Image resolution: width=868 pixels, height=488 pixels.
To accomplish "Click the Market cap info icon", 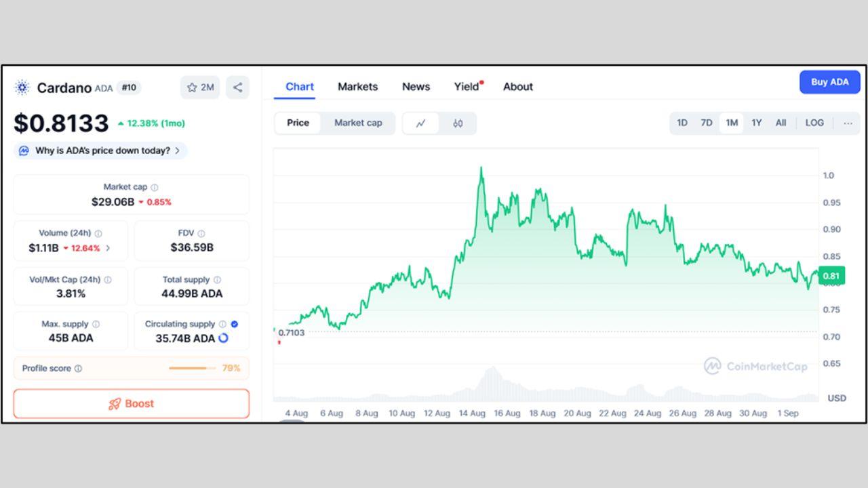I will [x=155, y=187].
